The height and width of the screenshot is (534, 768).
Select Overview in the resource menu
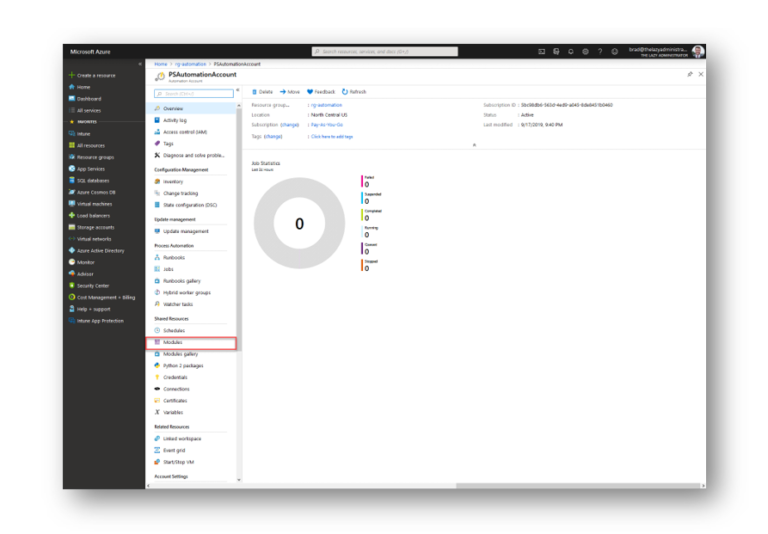tap(191, 108)
